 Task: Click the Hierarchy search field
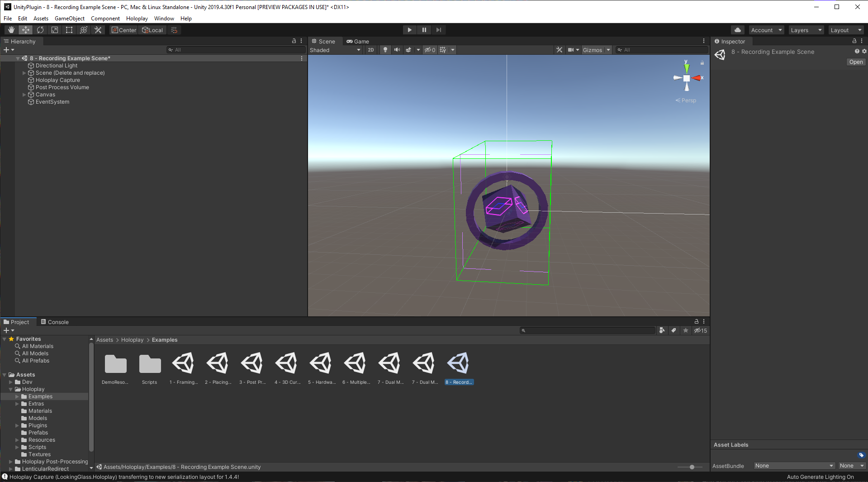(x=235, y=50)
